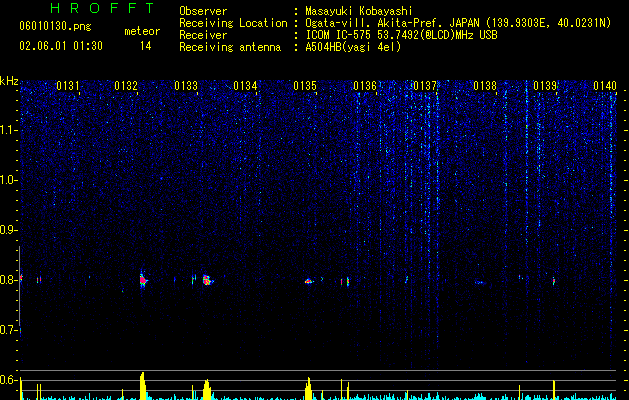Click the green HROFFT title
Viewport: 629px width, 400px height.
103,8
